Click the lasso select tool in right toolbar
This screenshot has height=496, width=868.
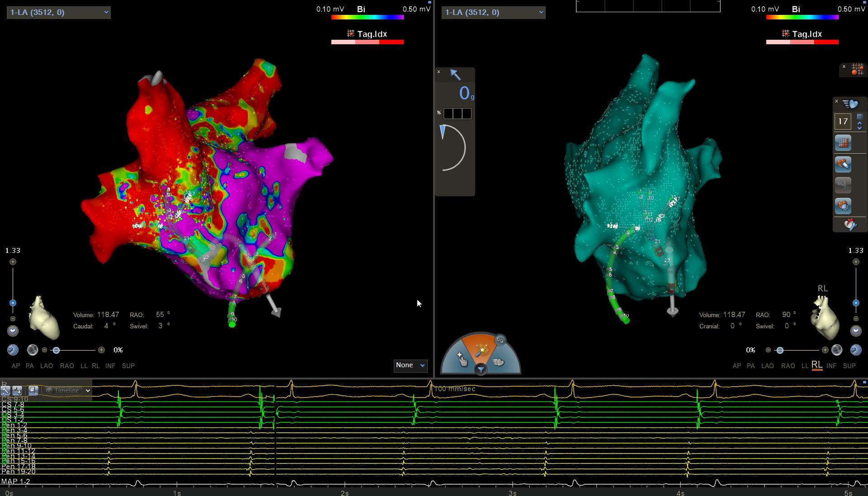point(843,206)
